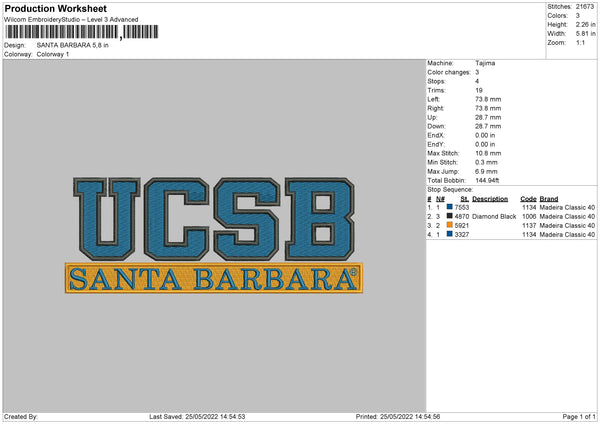Click code 1006 in the stop sequence
Image resolution: width=600 pixels, height=424 pixels.
tap(529, 217)
